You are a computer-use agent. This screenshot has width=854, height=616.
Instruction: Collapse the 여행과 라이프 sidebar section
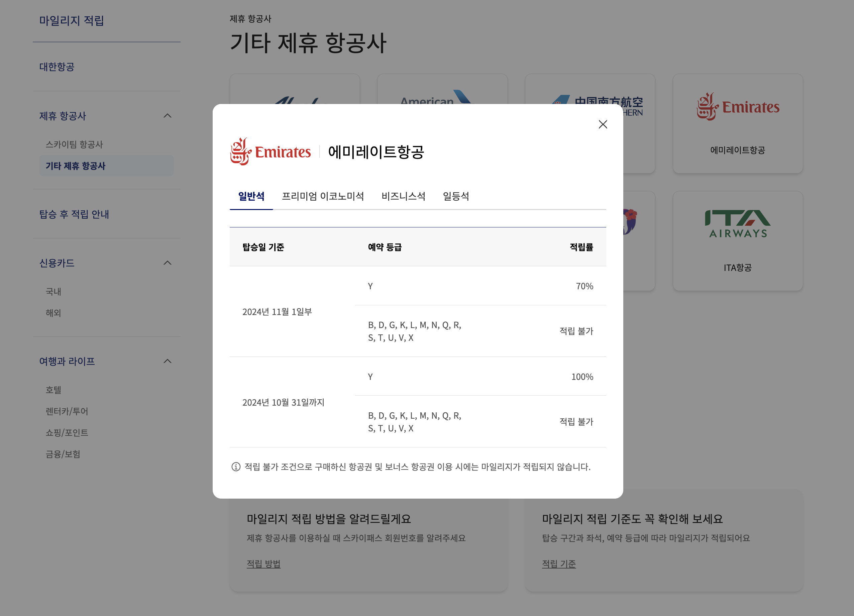pos(168,362)
